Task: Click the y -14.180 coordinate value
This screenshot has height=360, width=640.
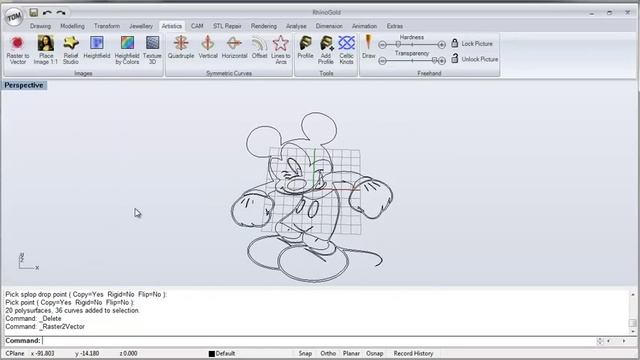Action: pos(87,353)
